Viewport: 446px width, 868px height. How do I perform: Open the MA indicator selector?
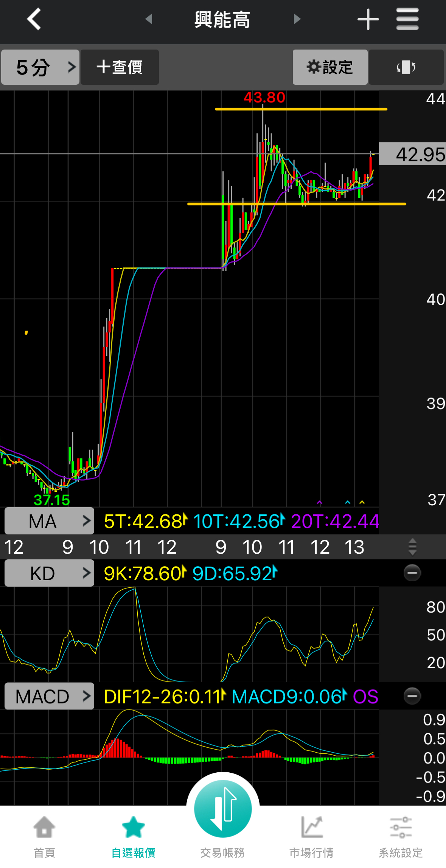[x=49, y=521]
